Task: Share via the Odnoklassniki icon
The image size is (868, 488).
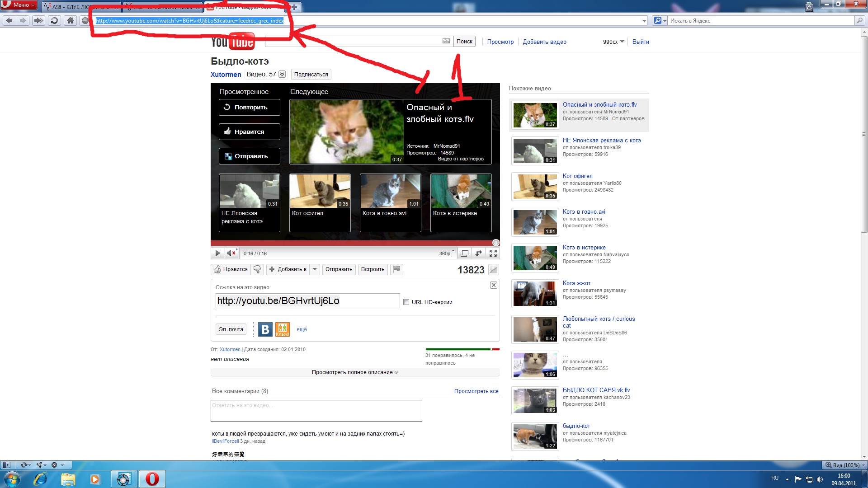Action: click(x=283, y=329)
